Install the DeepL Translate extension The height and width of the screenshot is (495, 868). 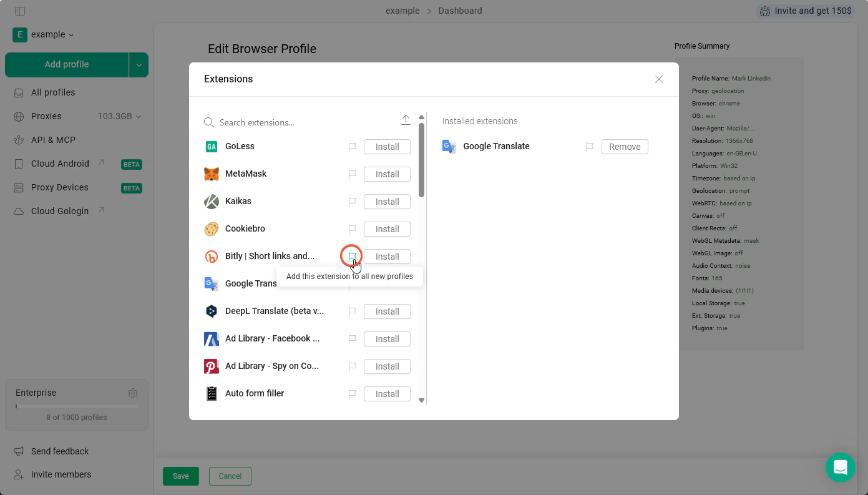[x=387, y=311]
